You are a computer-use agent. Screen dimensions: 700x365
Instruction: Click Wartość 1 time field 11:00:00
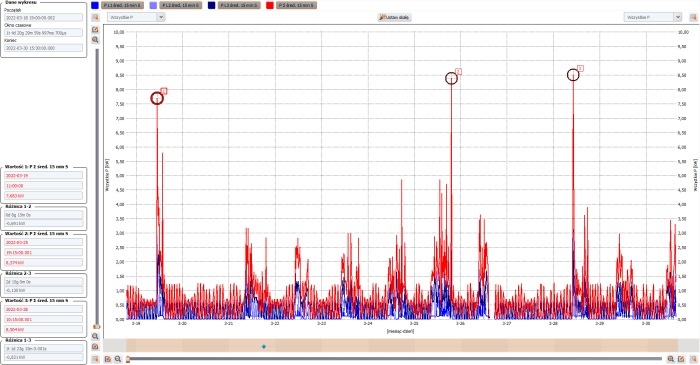click(x=43, y=185)
